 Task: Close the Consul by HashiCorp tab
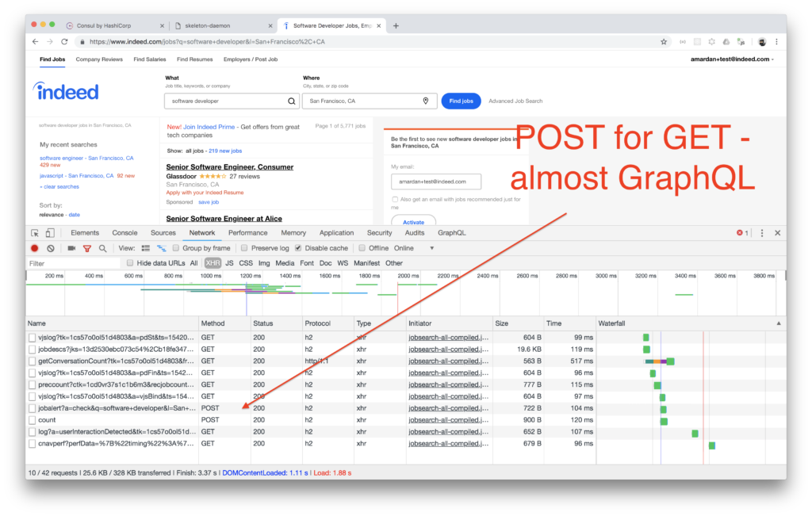[x=162, y=26]
